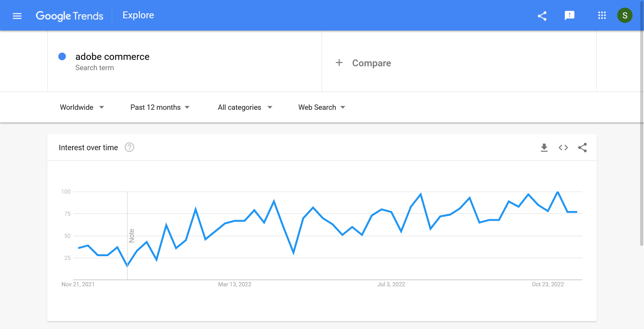Share the Interest over time chart
The image size is (644, 329).
click(x=582, y=148)
